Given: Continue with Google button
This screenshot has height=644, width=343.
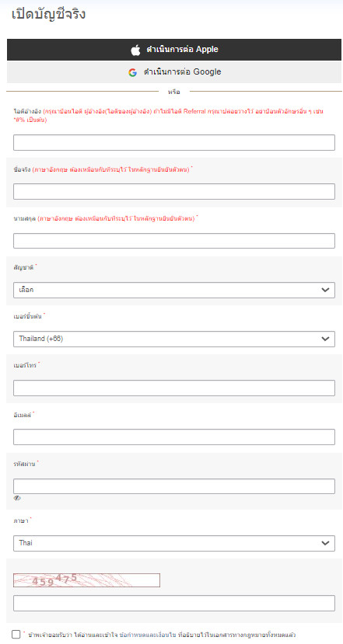Looking at the screenshot, I should click(x=174, y=72).
